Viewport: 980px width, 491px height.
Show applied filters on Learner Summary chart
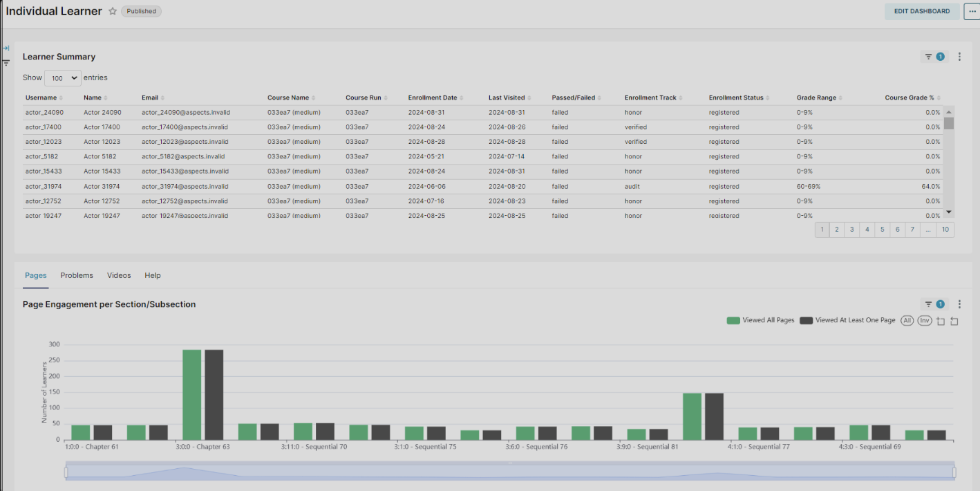click(934, 57)
